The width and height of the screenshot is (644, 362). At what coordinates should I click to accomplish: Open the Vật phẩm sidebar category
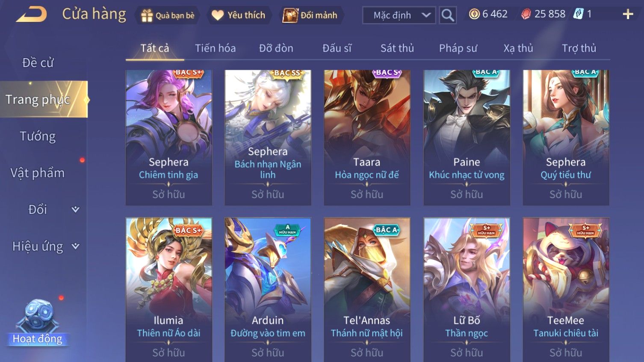(38, 173)
